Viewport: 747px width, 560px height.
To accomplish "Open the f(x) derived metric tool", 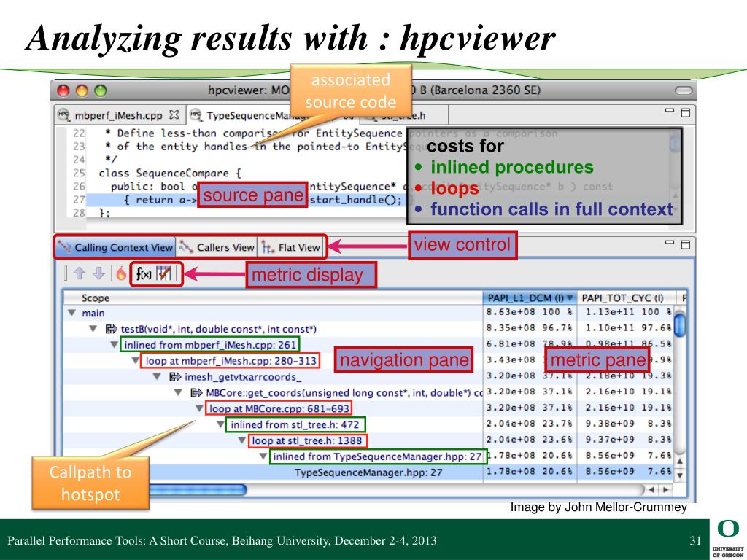I will (x=144, y=273).
